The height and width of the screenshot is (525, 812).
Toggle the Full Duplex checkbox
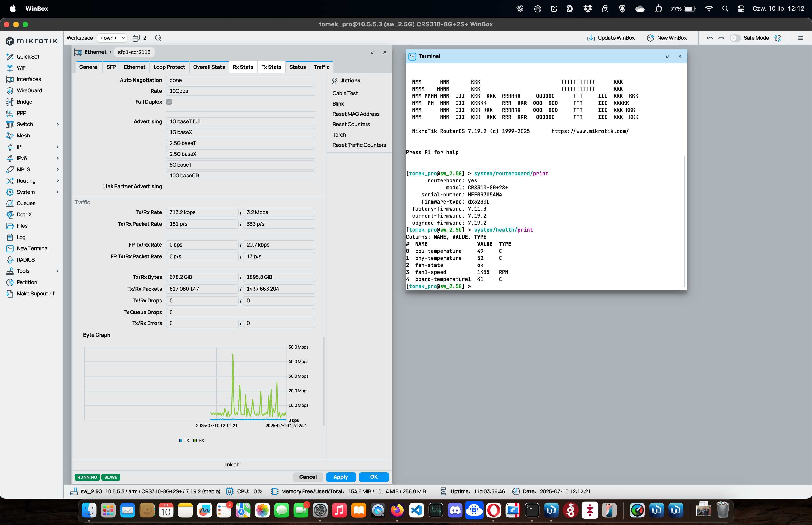(x=169, y=102)
